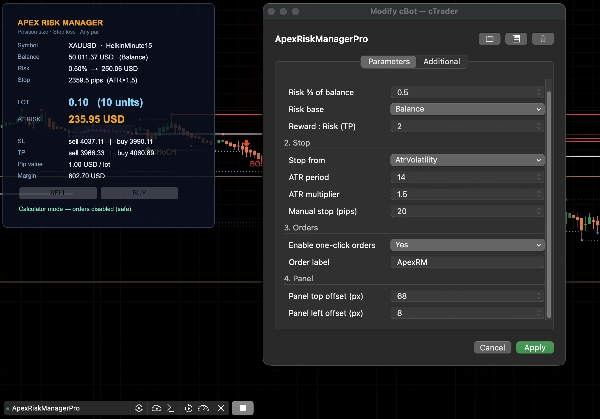Click the cloud icon in ApexRiskManagerPro bar
This screenshot has width=600, height=419.
[x=156, y=408]
